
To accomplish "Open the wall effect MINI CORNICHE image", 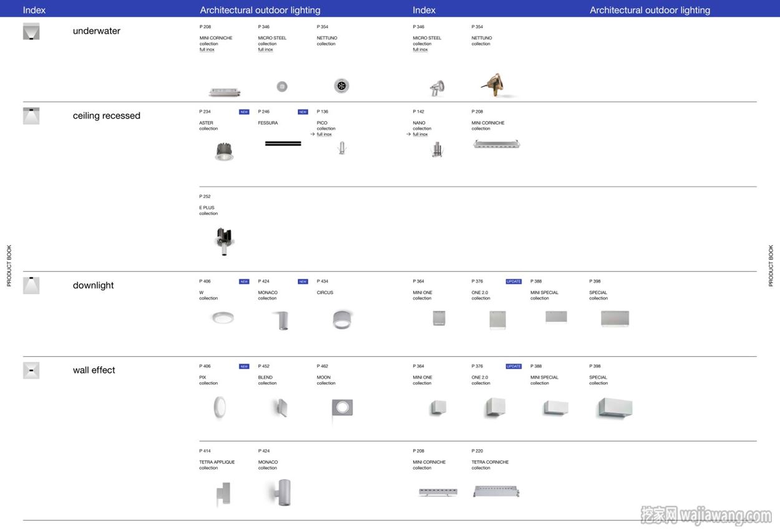I will 438,492.
